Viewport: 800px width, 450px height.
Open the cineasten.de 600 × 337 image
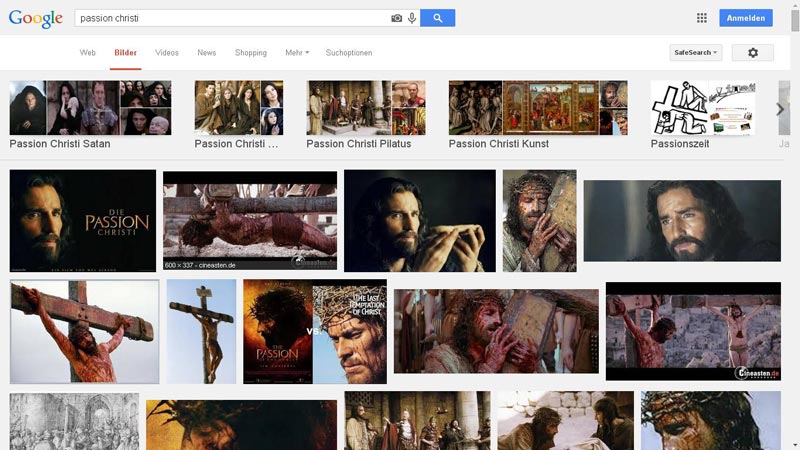click(x=250, y=220)
